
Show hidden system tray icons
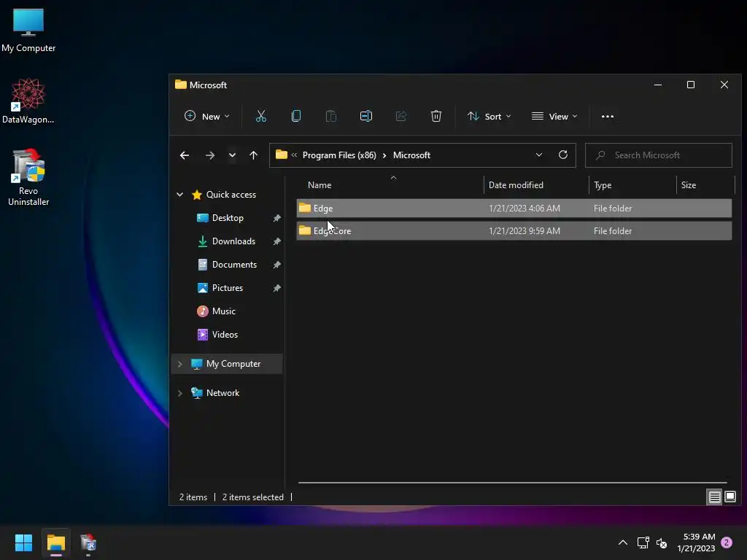[x=623, y=542]
